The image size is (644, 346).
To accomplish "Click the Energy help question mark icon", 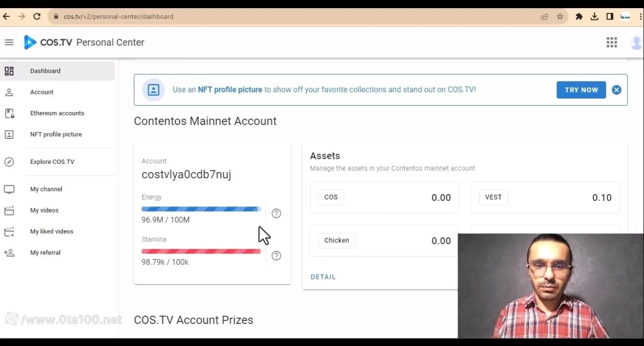I will point(276,213).
